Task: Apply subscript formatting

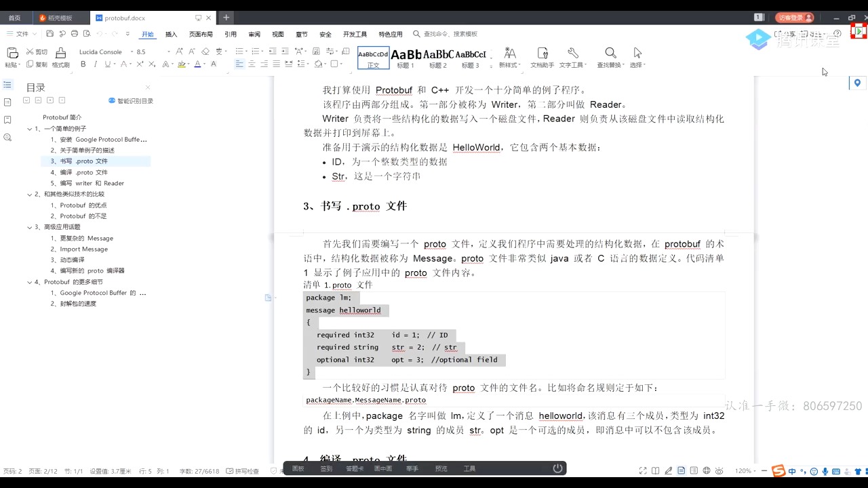Action: click(152, 64)
